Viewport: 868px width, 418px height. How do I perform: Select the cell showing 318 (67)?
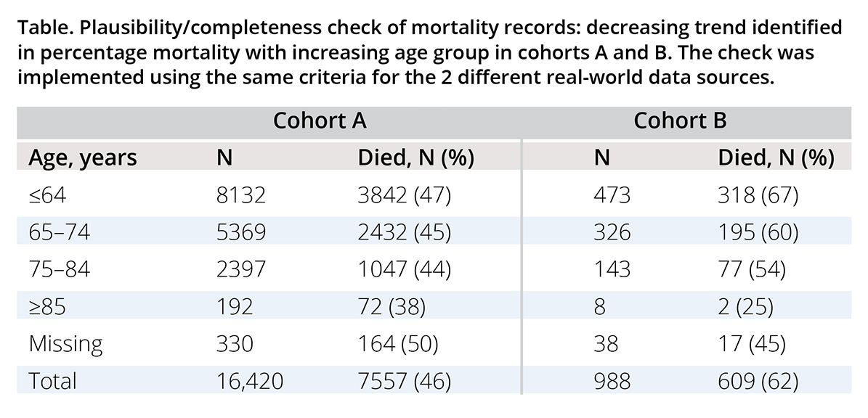coord(759,195)
